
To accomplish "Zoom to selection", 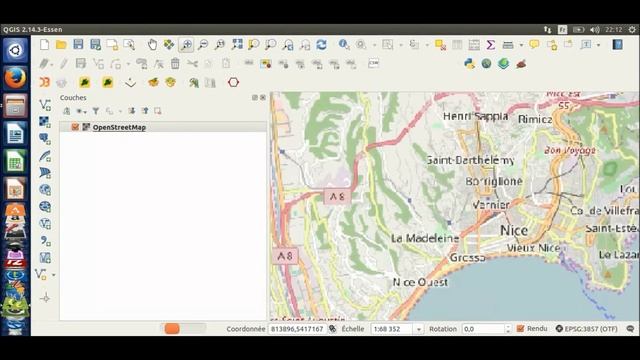I will point(253,44).
